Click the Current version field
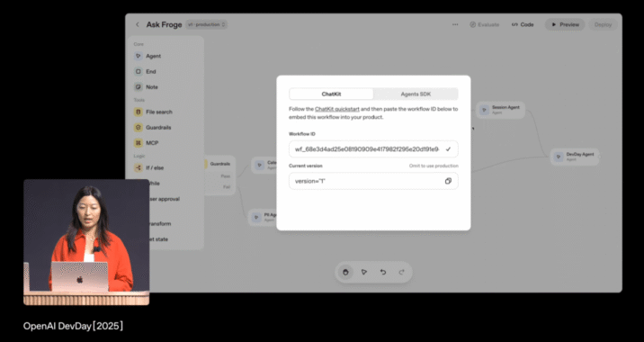 pyautogui.click(x=373, y=181)
